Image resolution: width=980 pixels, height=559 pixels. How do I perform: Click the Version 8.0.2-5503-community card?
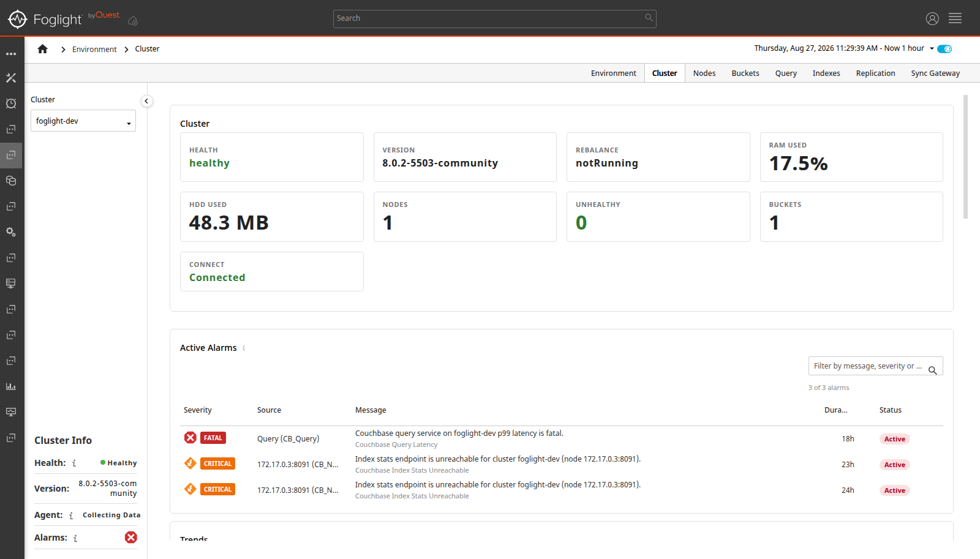[465, 157]
